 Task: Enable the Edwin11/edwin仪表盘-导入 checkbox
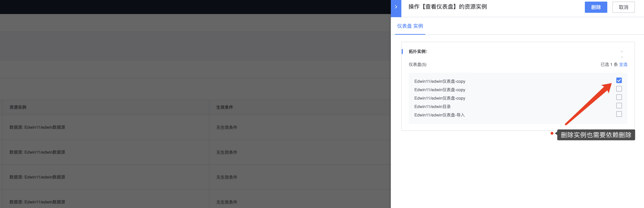(x=619, y=114)
